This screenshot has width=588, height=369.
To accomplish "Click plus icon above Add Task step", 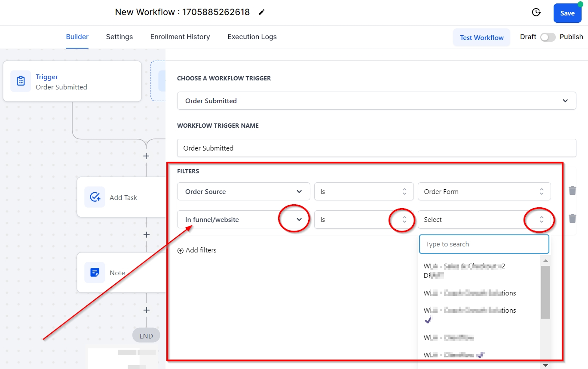I will (x=146, y=156).
